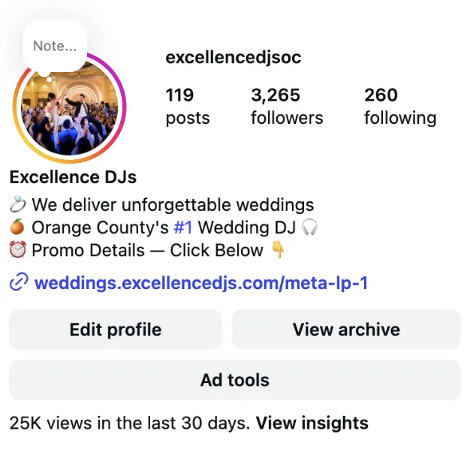
Task: Open the profile picture story ring
Action: click(x=70, y=108)
